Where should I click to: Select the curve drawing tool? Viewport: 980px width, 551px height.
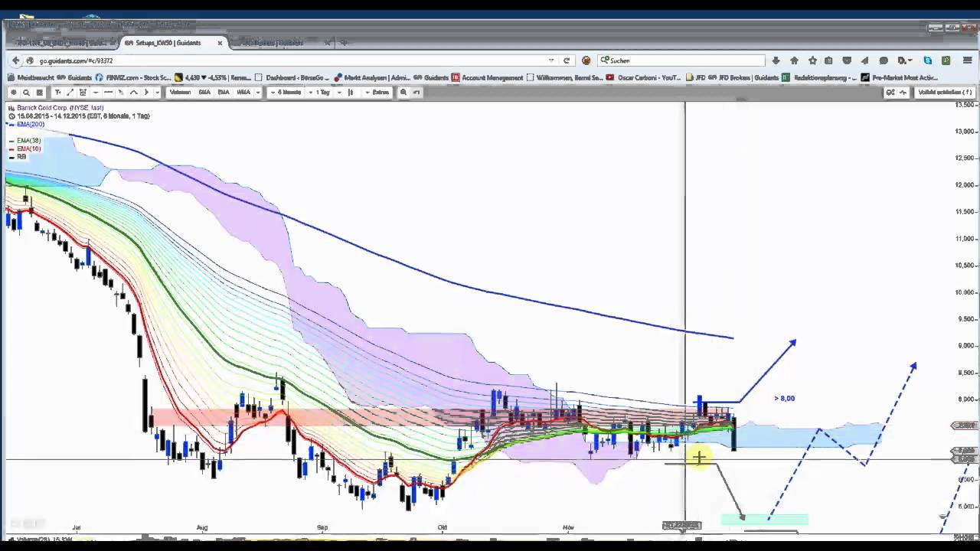[x=133, y=92]
